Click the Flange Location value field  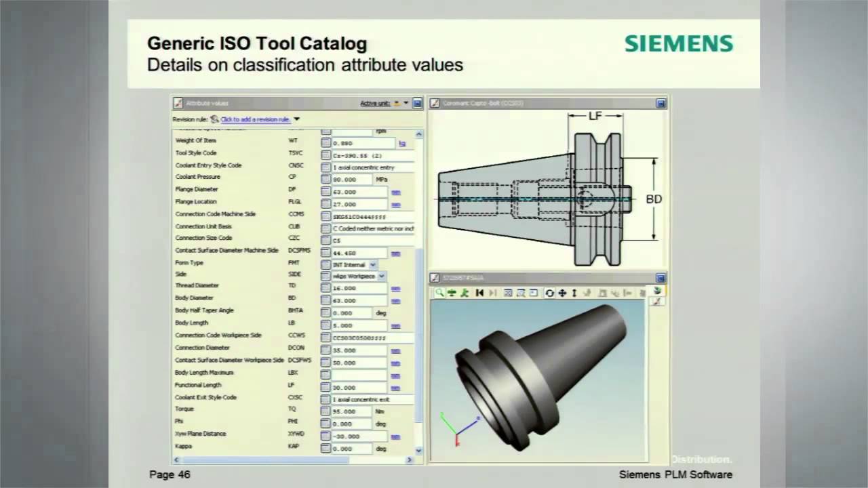coord(359,205)
